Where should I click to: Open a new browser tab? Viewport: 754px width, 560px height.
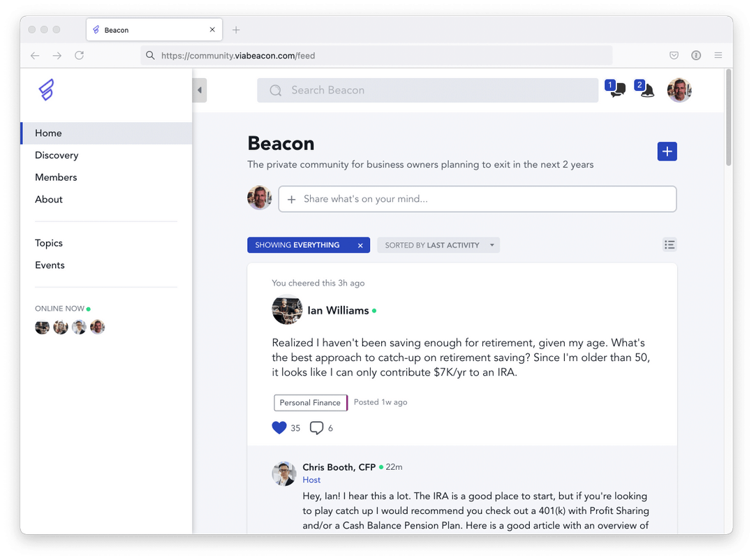236,30
